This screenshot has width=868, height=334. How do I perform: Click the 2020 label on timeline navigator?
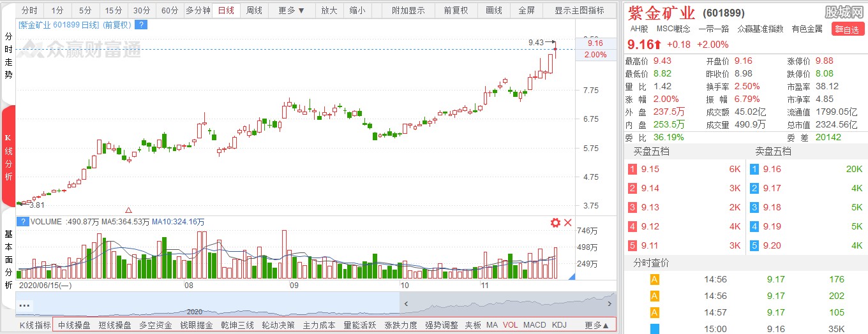pos(195,312)
